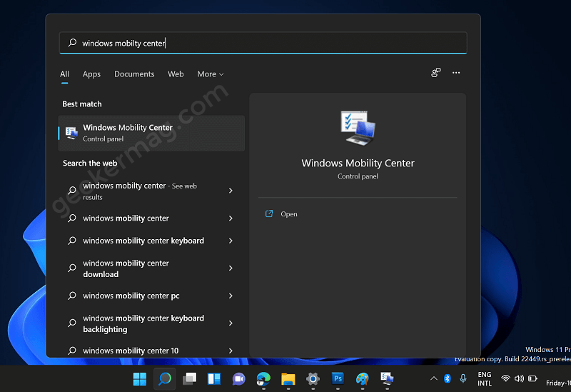Open Windows Mobility Center best match result

pyautogui.click(x=151, y=133)
